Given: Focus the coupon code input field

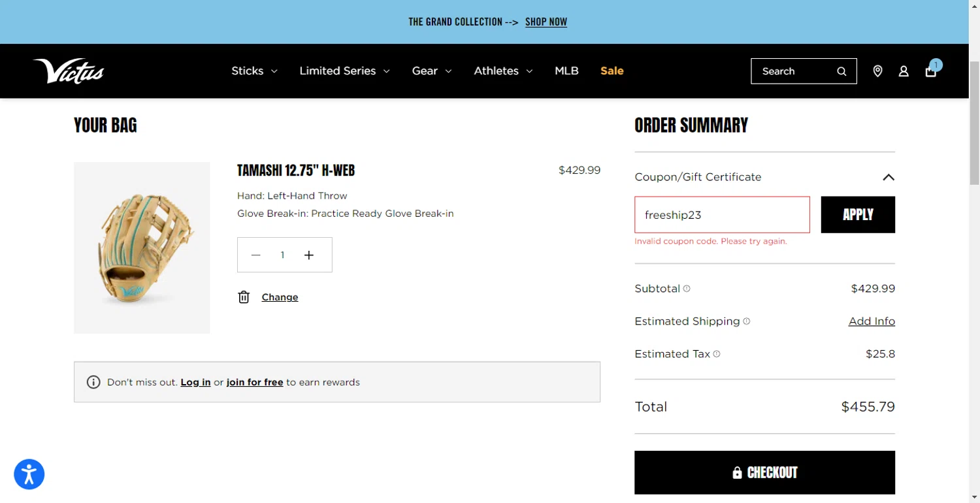Looking at the screenshot, I should (722, 215).
